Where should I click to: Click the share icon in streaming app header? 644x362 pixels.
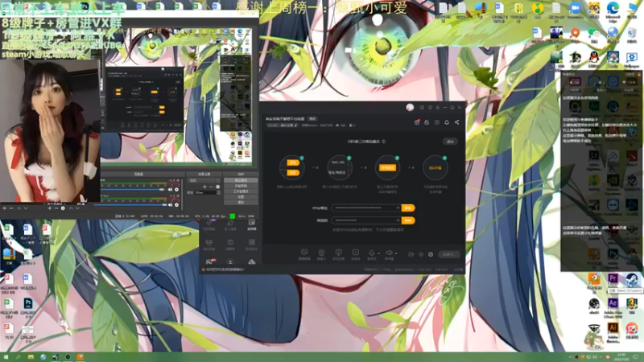(x=456, y=122)
